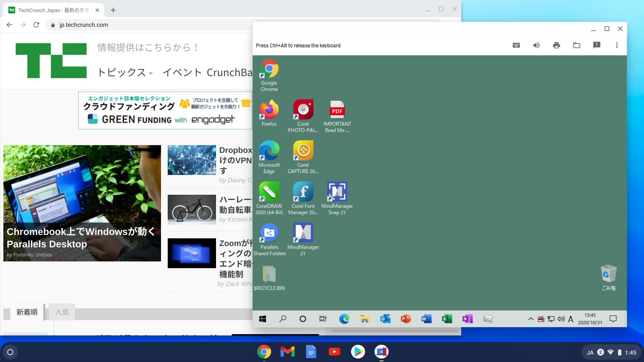Open the Firefox desktop shortcut
The width and height of the screenshot is (644, 362).
269,113
